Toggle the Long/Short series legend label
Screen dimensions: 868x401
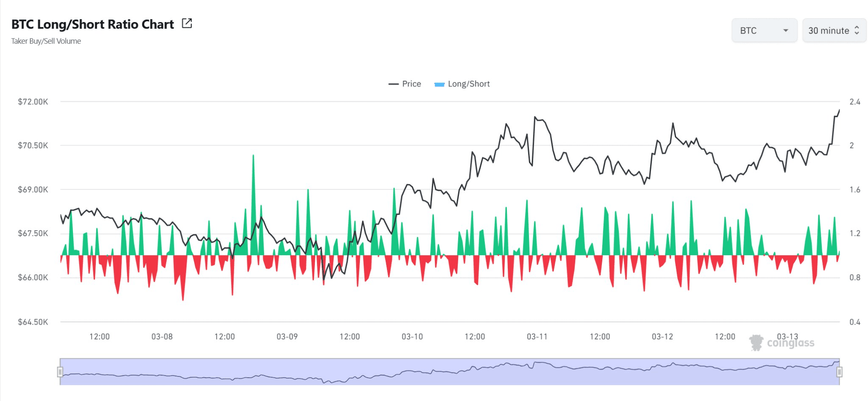(x=468, y=84)
